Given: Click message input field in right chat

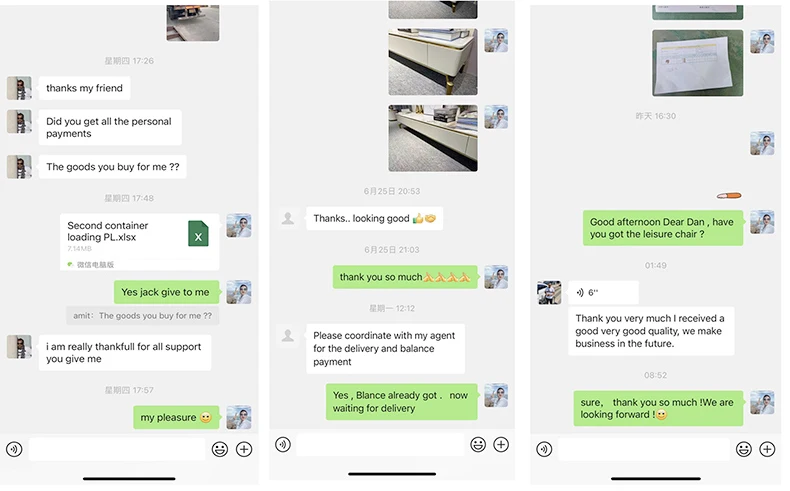Looking at the screenshot, I should click(x=644, y=449).
